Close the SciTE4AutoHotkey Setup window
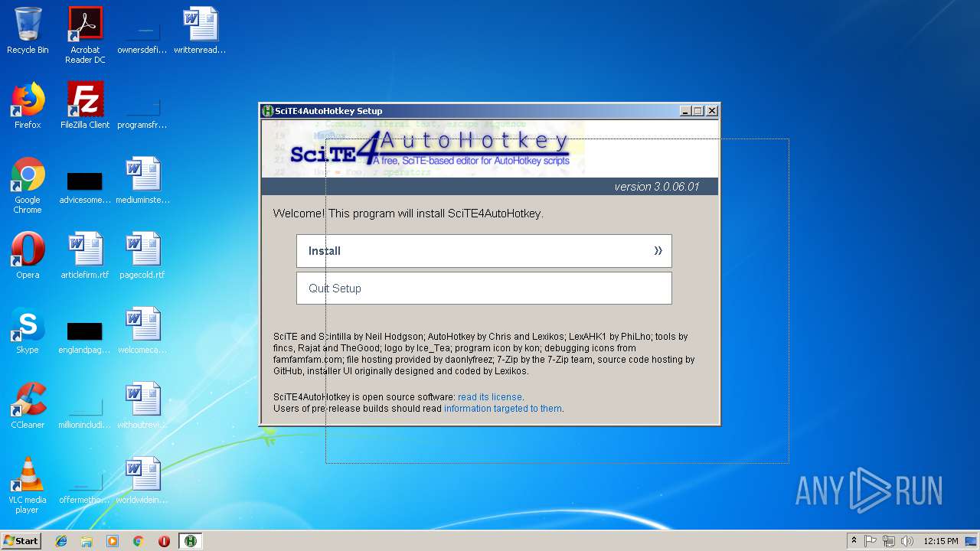The image size is (980, 551). pos(712,111)
